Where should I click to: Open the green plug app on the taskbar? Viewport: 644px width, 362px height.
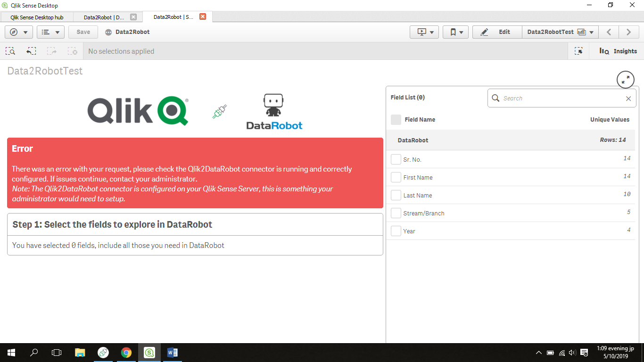[x=103, y=353]
